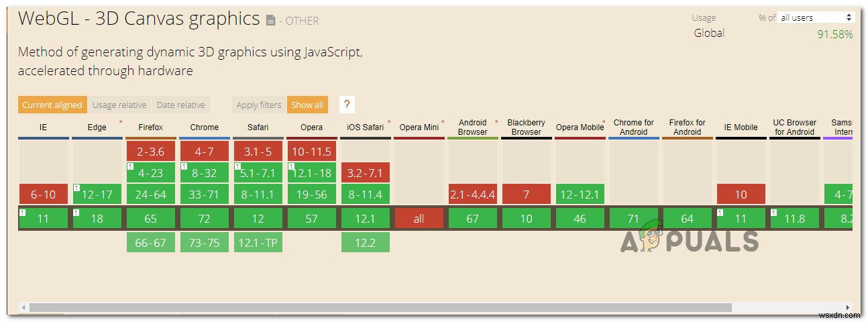Click the Chrome for Android column header

634,127
